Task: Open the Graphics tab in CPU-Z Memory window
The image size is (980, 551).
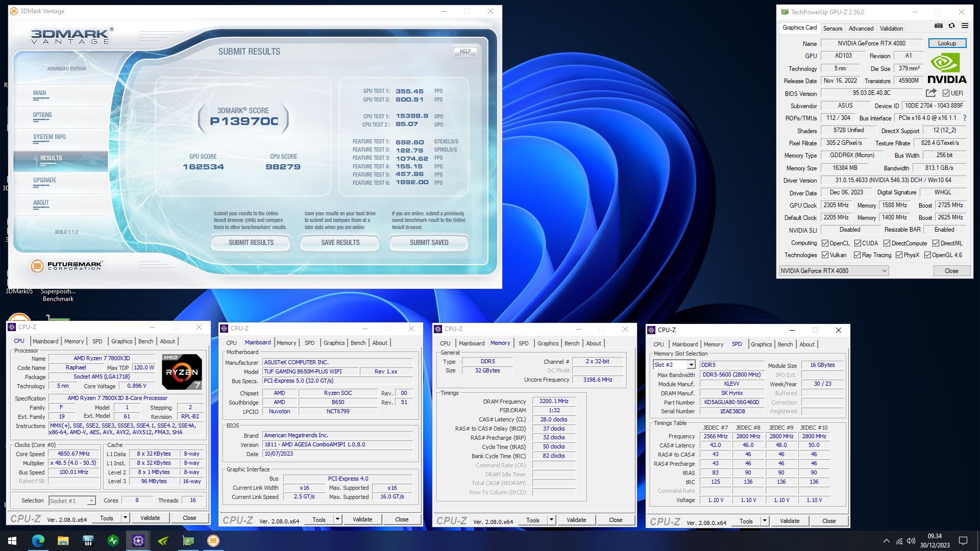Action: point(548,343)
